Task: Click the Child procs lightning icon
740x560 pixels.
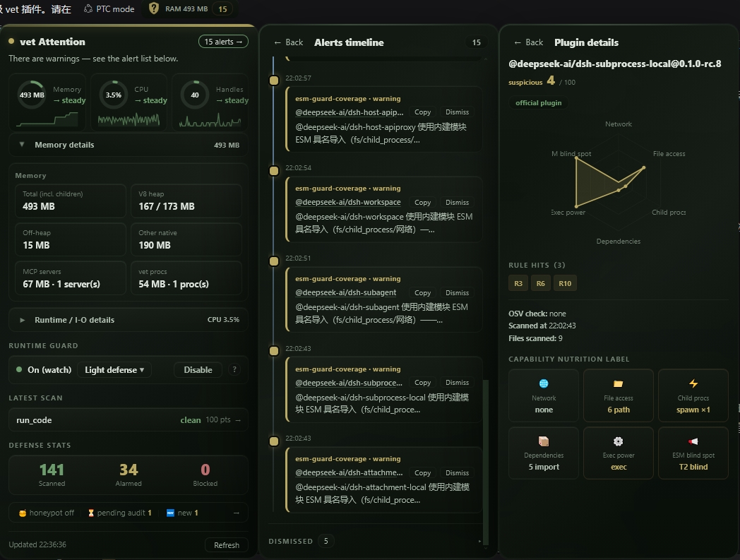Action: [x=693, y=383]
